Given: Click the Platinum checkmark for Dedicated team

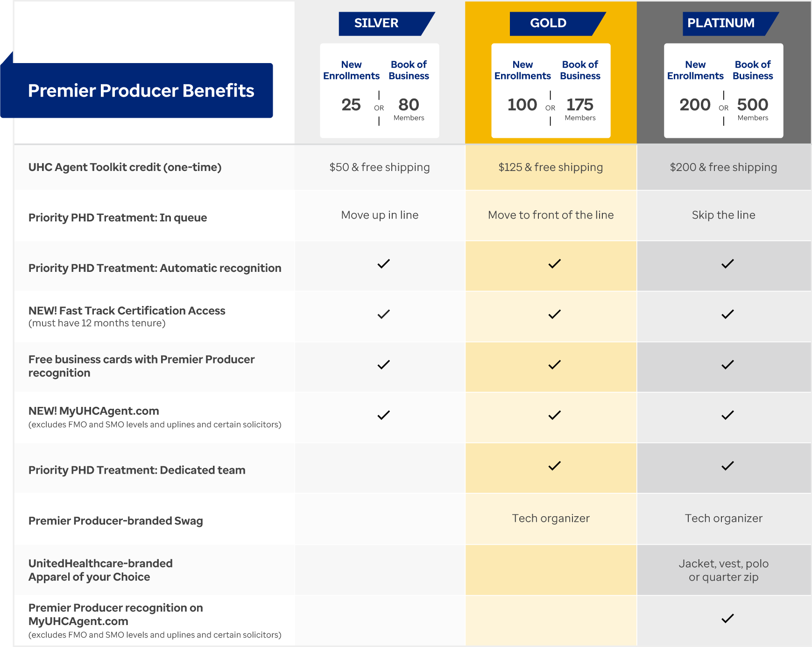Looking at the screenshot, I should [x=727, y=466].
